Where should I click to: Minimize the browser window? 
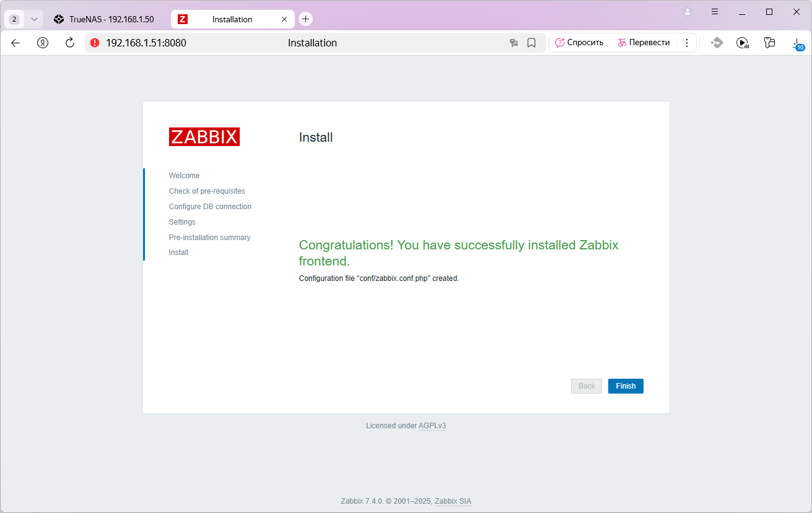pyautogui.click(x=742, y=12)
